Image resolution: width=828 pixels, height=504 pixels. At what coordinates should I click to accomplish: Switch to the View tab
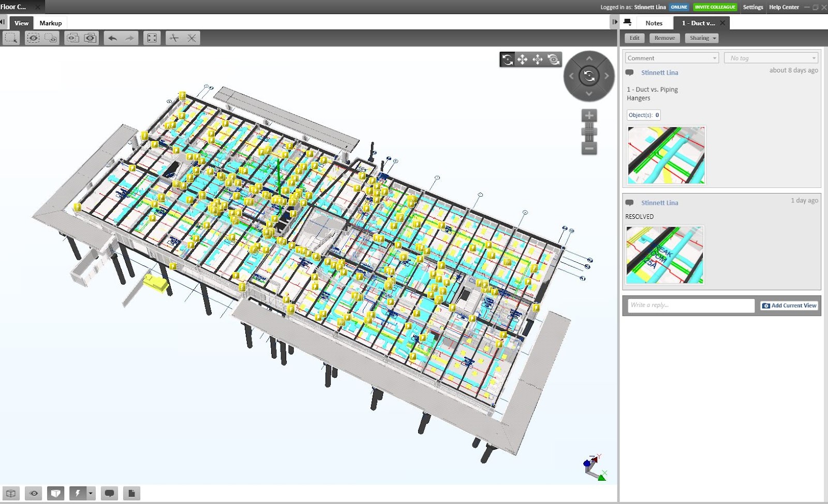click(x=21, y=23)
